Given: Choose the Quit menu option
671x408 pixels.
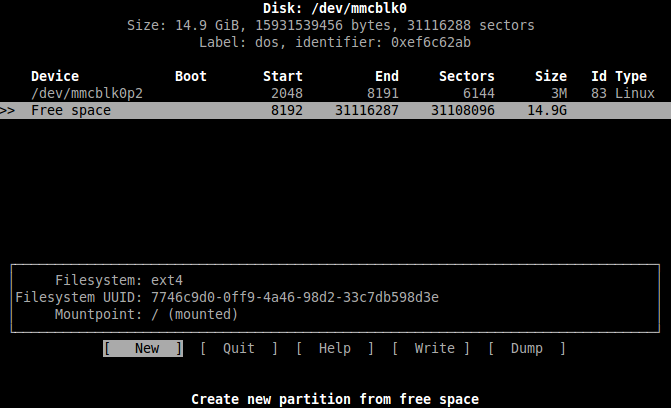Looking at the screenshot, I should click(239, 348).
